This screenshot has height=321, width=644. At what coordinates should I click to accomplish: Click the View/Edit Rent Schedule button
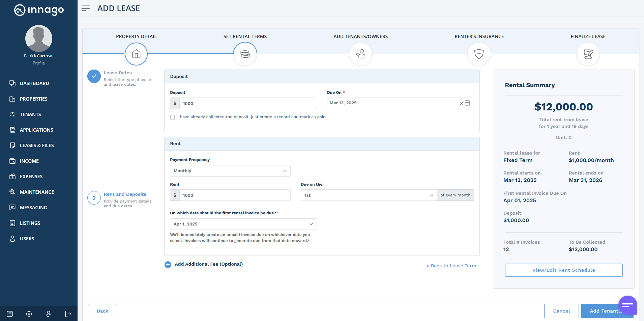click(x=563, y=270)
